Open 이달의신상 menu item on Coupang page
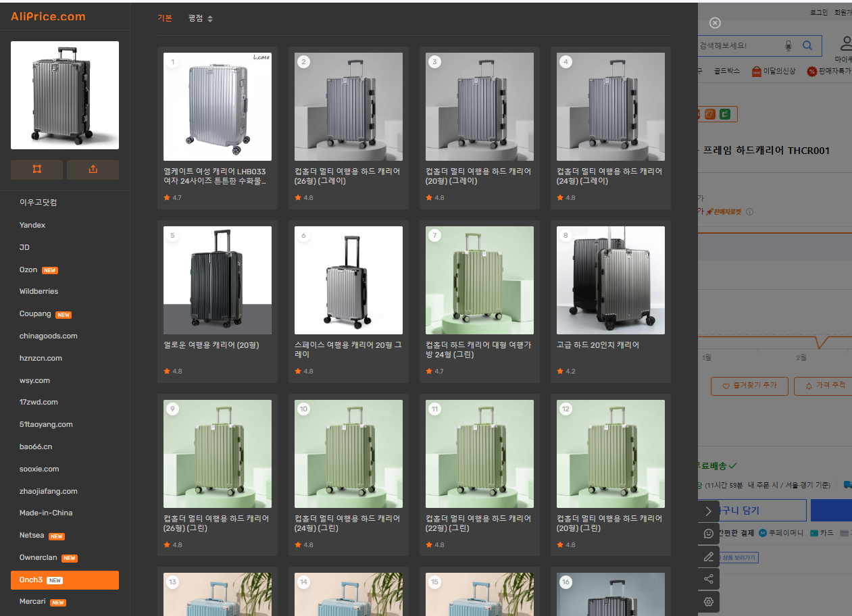The height and width of the screenshot is (616, 852). (774, 71)
